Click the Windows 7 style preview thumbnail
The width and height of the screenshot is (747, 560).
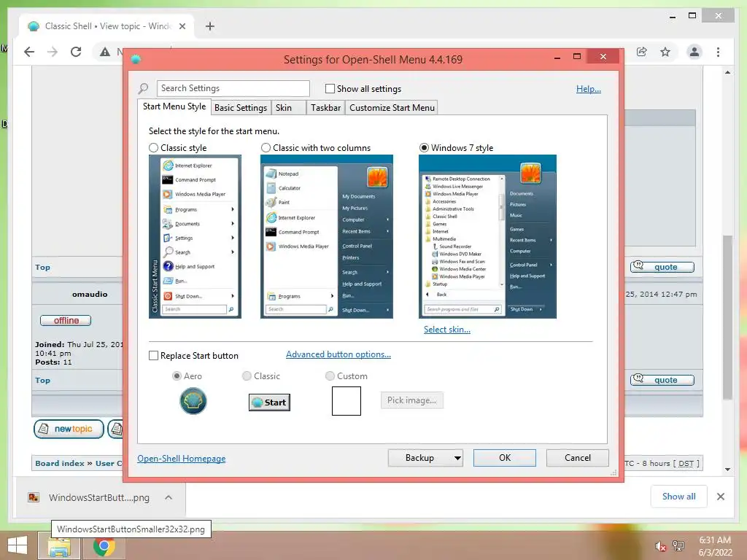487,237
